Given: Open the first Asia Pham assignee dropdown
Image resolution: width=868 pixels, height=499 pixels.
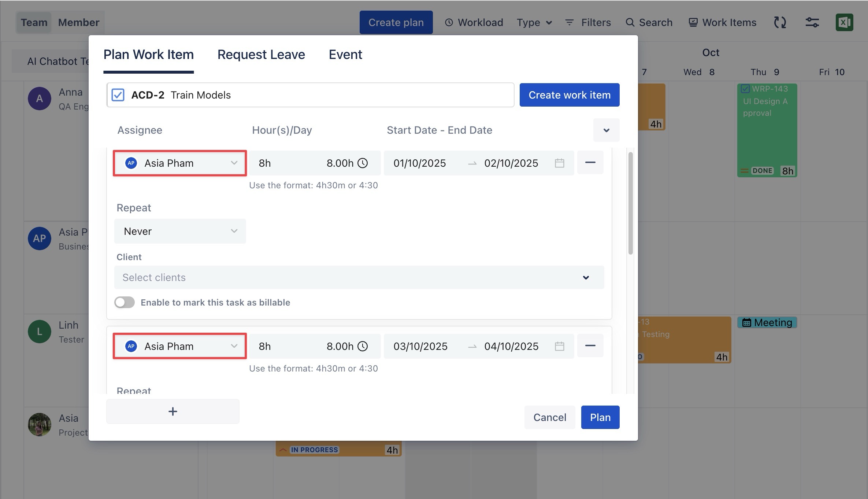Looking at the screenshot, I should pos(179,163).
